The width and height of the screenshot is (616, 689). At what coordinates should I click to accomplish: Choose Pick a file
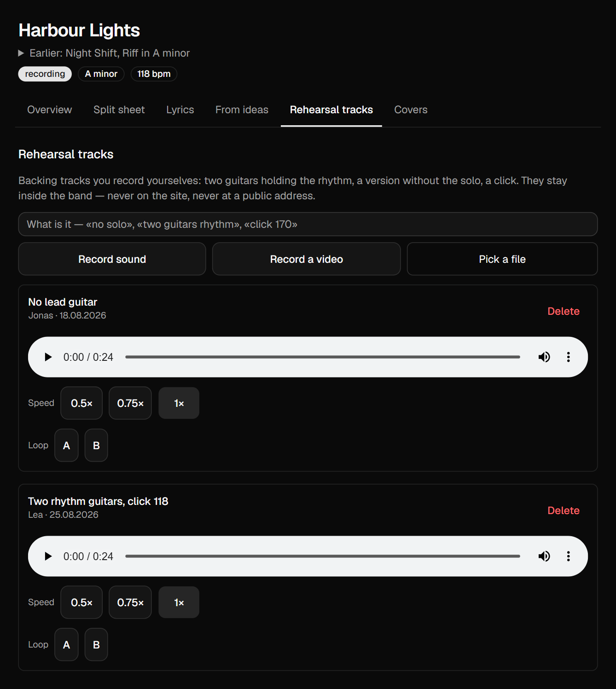pos(502,259)
